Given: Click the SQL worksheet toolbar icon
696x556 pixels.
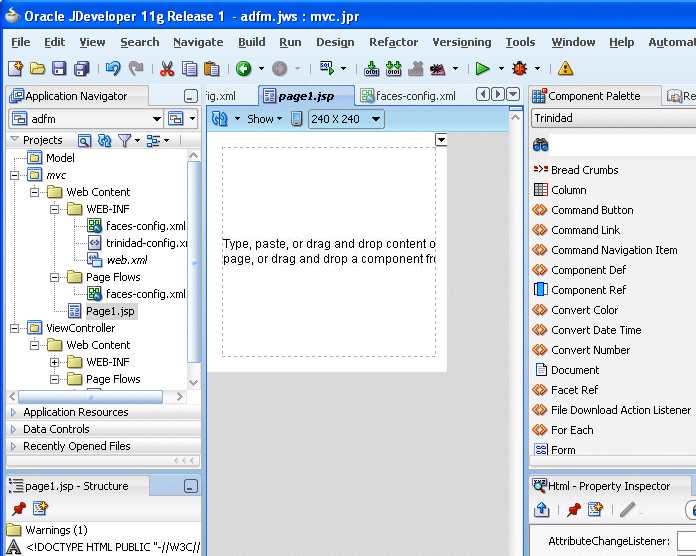Looking at the screenshot, I should pyautogui.click(x=327, y=68).
